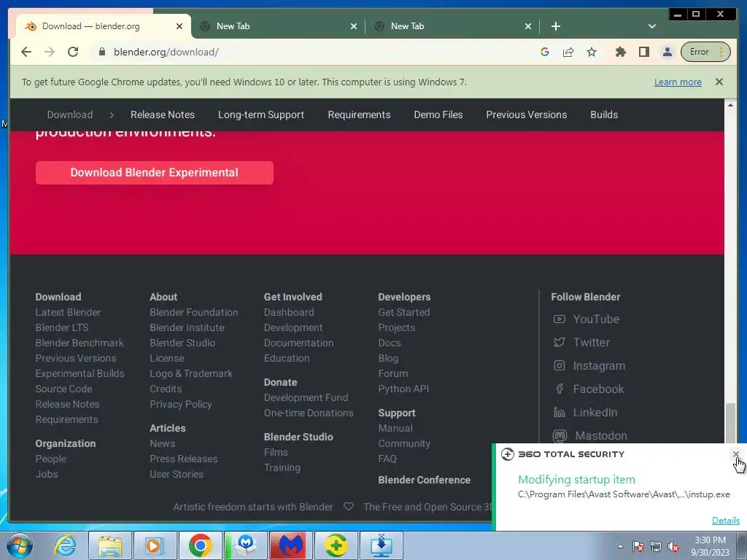Click the browser back arrow
747x560 pixels.
[26, 52]
